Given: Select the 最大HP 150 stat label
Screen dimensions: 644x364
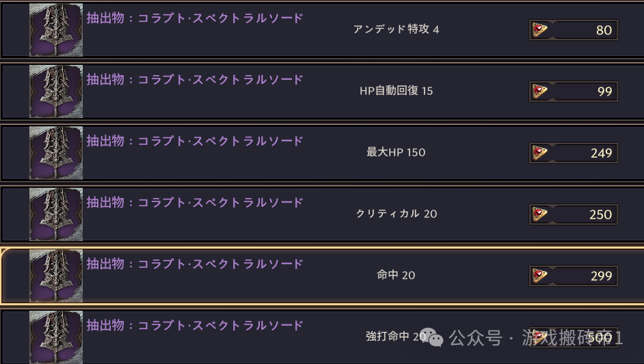Looking at the screenshot, I should pos(396,152).
